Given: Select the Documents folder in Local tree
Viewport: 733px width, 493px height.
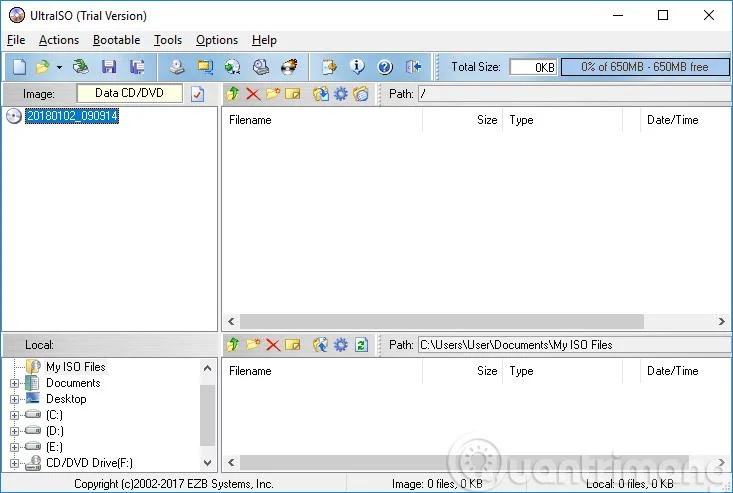Looking at the screenshot, I should click(73, 383).
